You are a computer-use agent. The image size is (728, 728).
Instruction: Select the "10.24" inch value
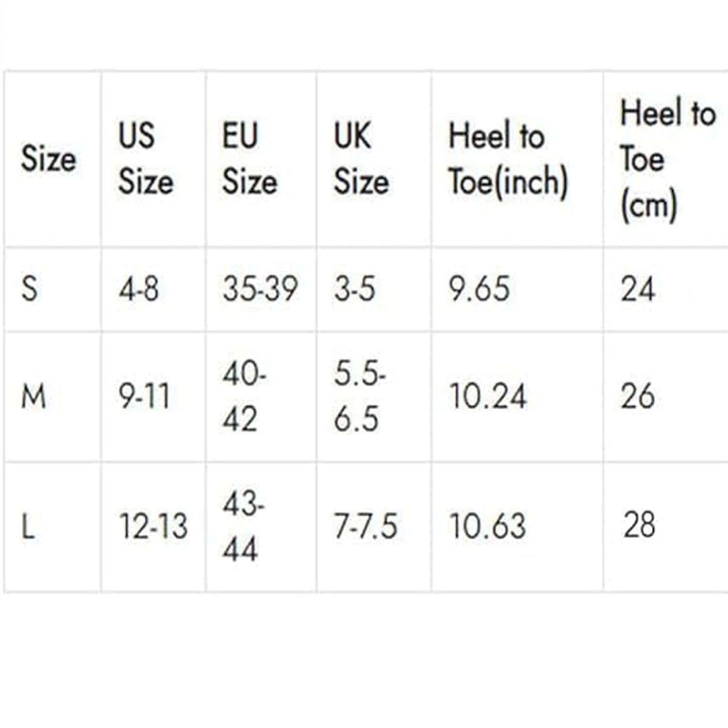[487, 397]
